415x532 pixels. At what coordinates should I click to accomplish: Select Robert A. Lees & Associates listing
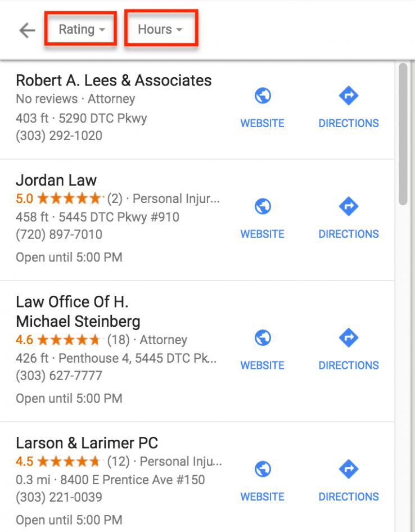(x=114, y=80)
